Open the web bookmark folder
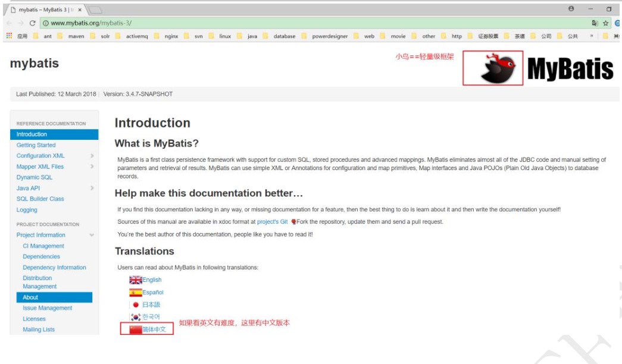 pyautogui.click(x=364, y=36)
